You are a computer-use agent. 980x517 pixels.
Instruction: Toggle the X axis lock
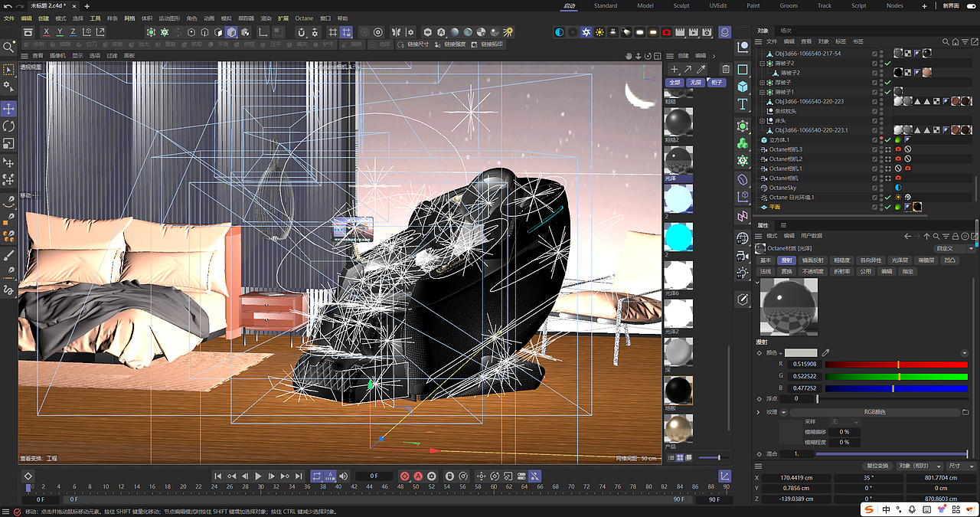47,32
